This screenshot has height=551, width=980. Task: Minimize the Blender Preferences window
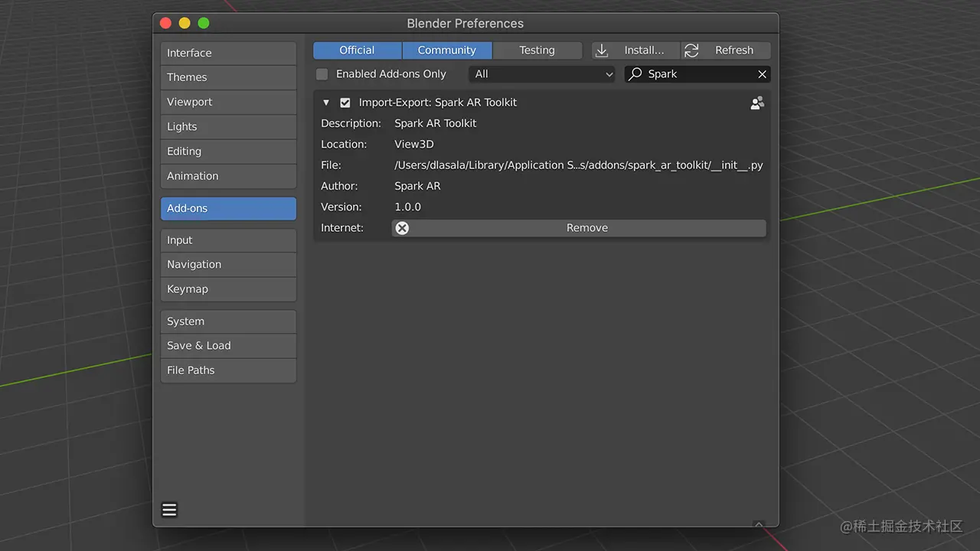point(185,23)
